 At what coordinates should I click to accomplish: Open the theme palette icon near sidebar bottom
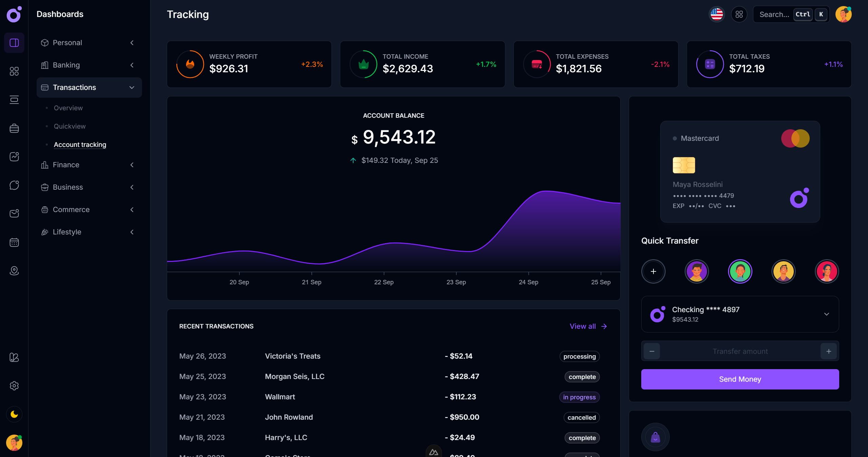[14, 357]
